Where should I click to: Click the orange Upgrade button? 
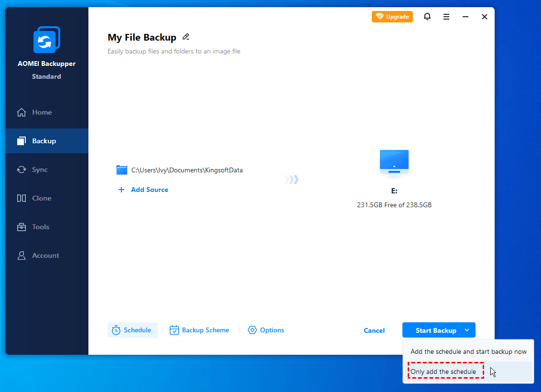(x=392, y=17)
